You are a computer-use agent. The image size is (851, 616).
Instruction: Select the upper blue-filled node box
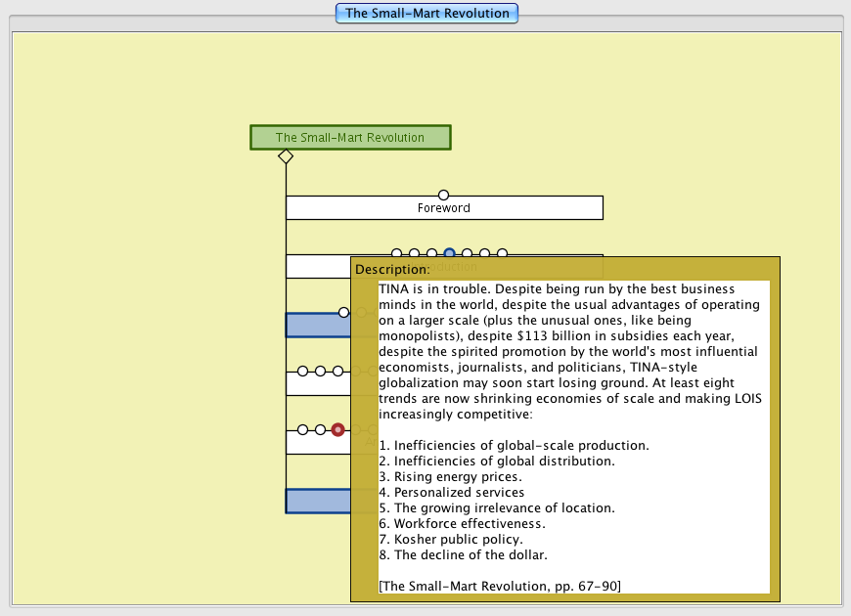[317, 327]
